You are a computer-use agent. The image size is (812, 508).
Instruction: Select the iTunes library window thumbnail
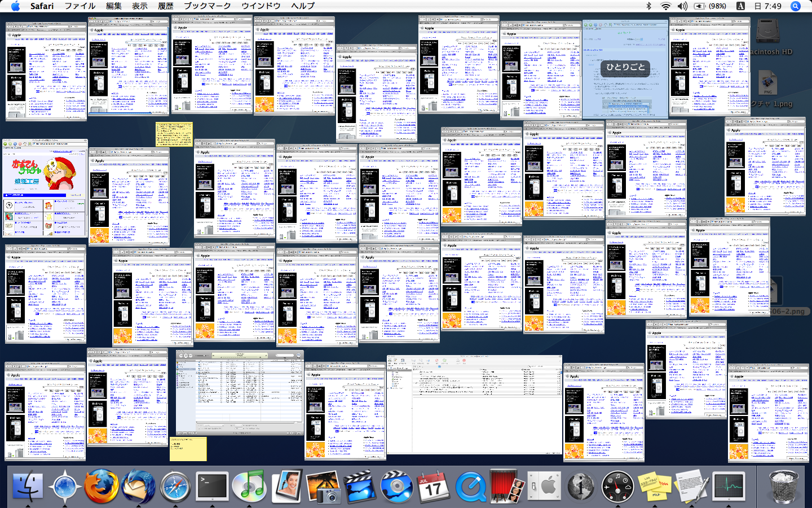pyautogui.click(x=240, y=393)
